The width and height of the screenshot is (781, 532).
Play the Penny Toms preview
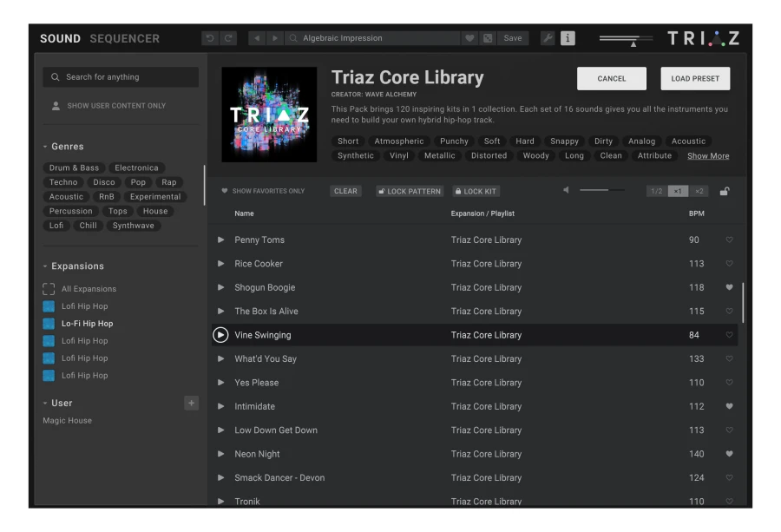[x=220, y=240]
